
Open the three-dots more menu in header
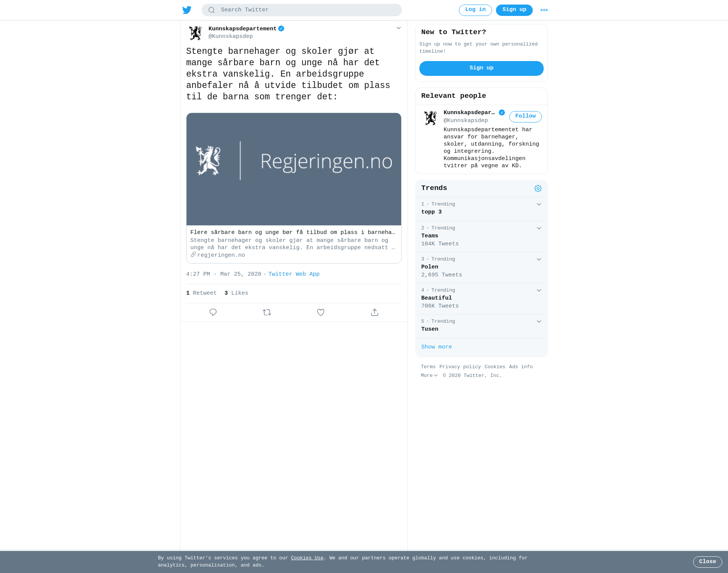[544, 10]
